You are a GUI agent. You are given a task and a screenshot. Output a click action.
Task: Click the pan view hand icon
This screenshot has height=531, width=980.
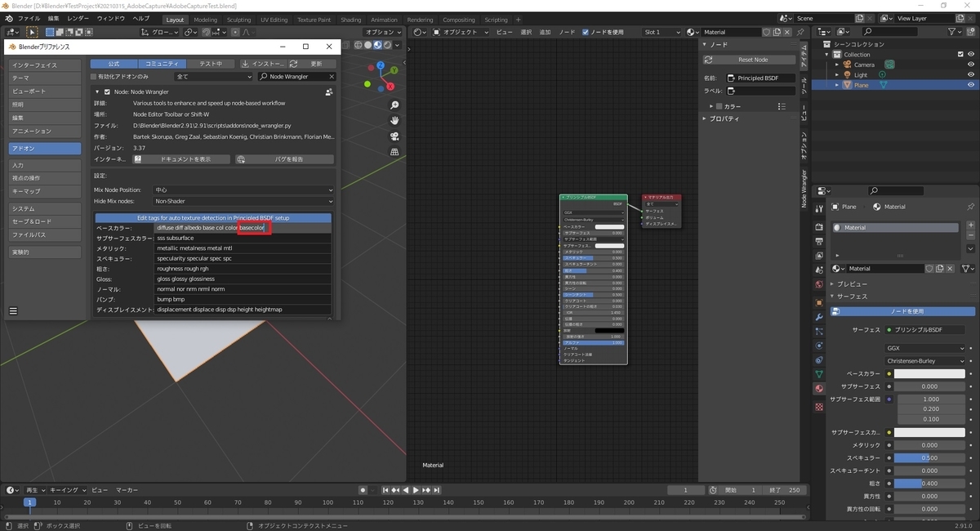(394, 121)
